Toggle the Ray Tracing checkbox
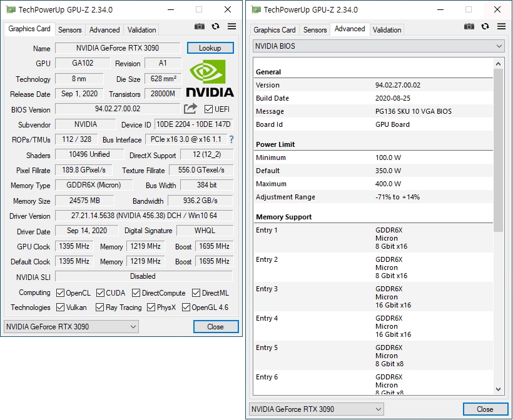The width and height of the screenshot is (513, 420). (x=100, y=307)
